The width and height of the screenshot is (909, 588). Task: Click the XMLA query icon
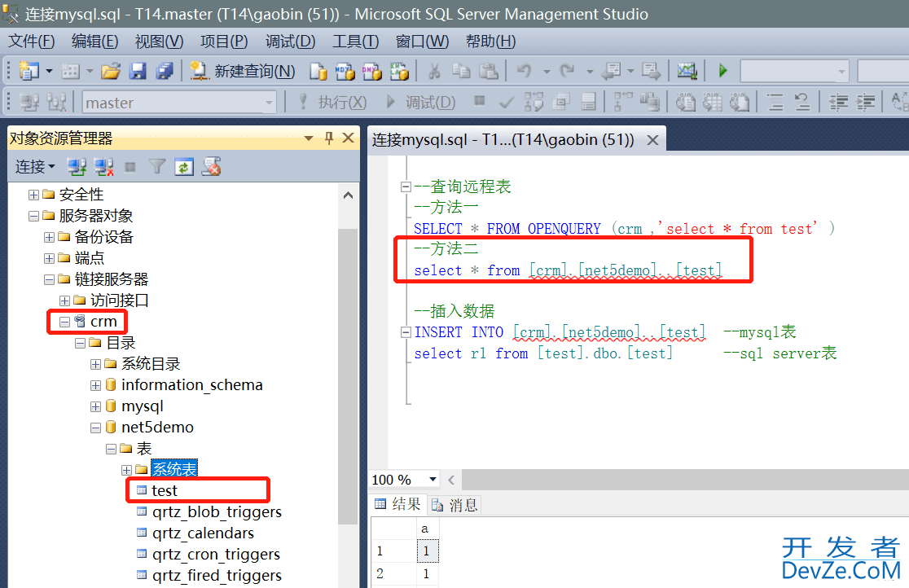(x=399, y=72)
